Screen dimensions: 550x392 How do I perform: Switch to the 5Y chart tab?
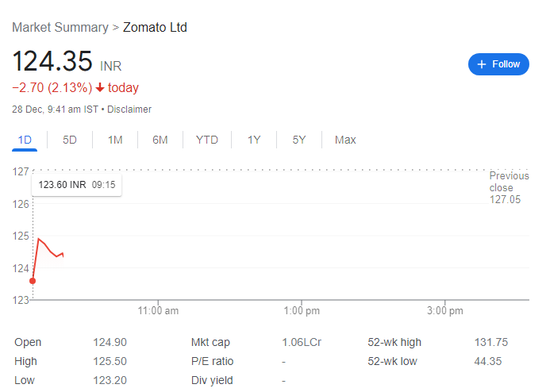299,140
